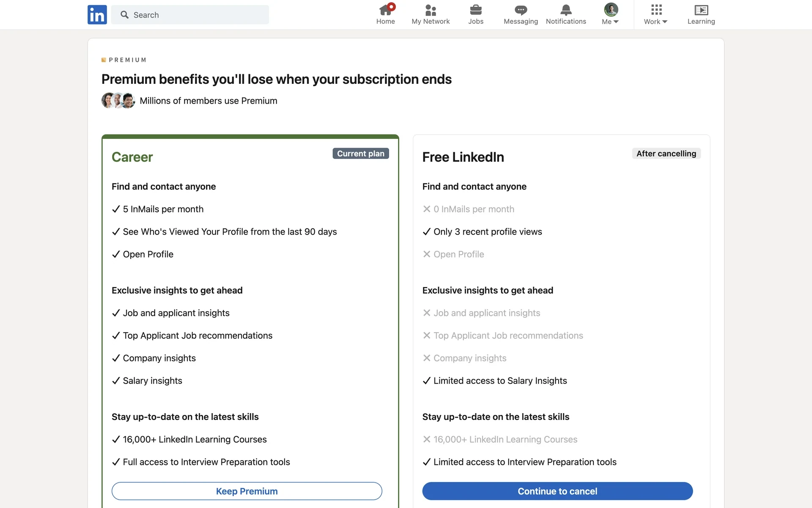
Task: Click the checkmark beside 'Full access to Interview Preparation tools'
Action: tap(116, 462)
